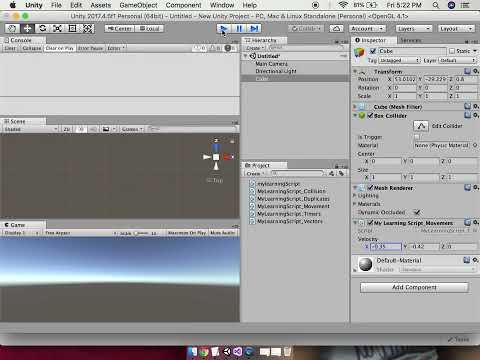Screen dimensions: 480x360
Task: Open the Component menu
Action: 184,5
